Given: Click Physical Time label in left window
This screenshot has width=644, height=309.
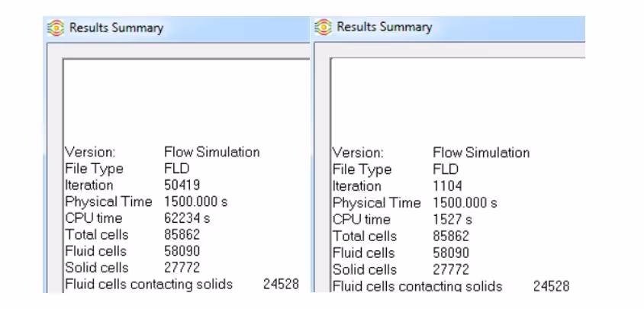Looking at the screenshot, I should point(108,201).
